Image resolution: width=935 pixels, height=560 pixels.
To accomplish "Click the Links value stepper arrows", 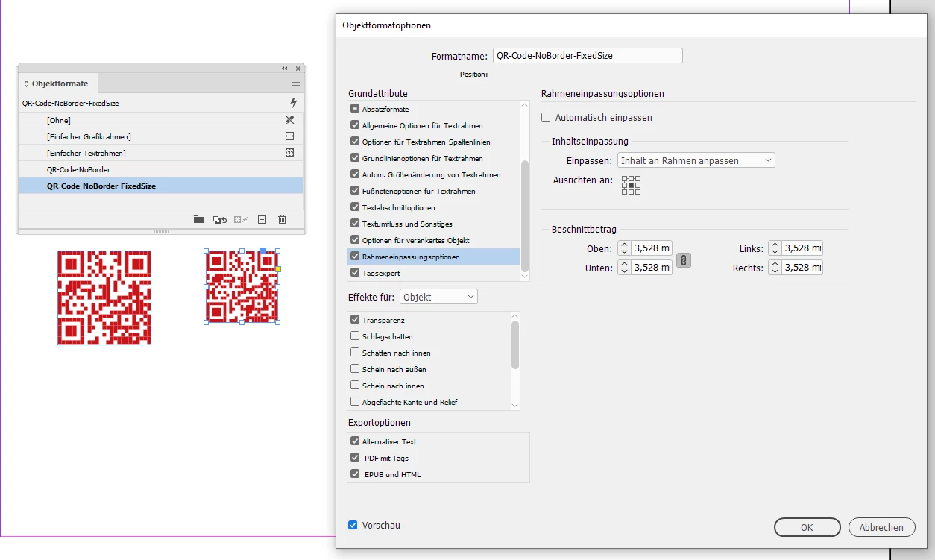I will [x=775, y=248].
